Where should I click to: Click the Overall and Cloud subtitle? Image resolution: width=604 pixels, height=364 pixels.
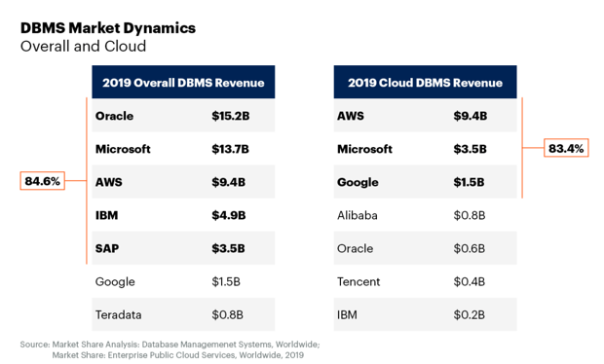[x=83, y=46]
